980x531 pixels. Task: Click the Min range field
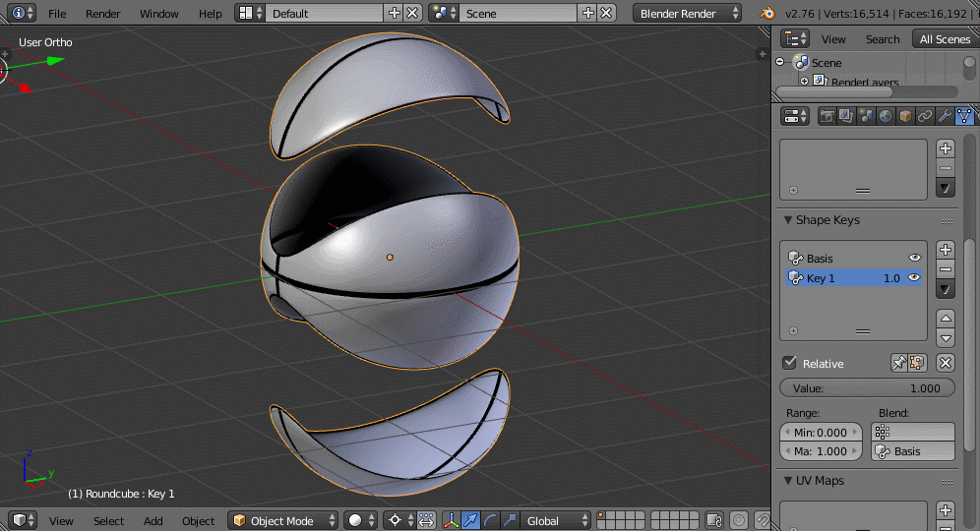coord(822,433)
